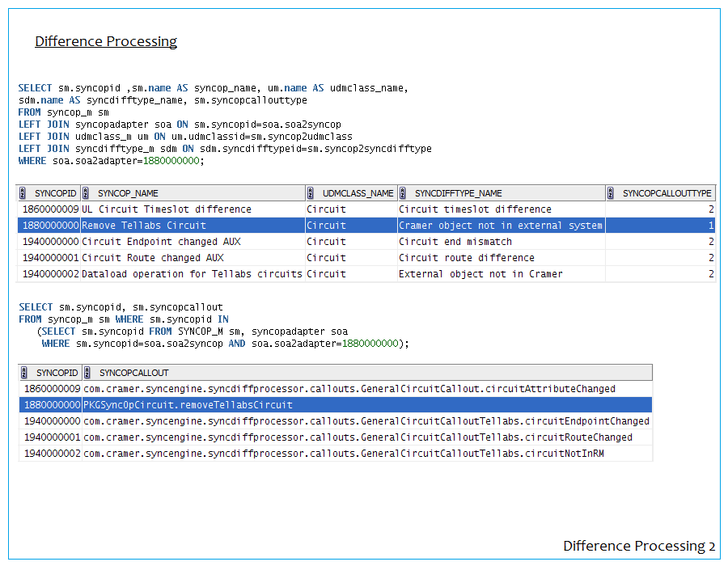Click the sort icon beside SYNCDIFFTYPE_NAME header
Image resolution: width=728 pixels, height=566 pixels.
pos(405,193)
